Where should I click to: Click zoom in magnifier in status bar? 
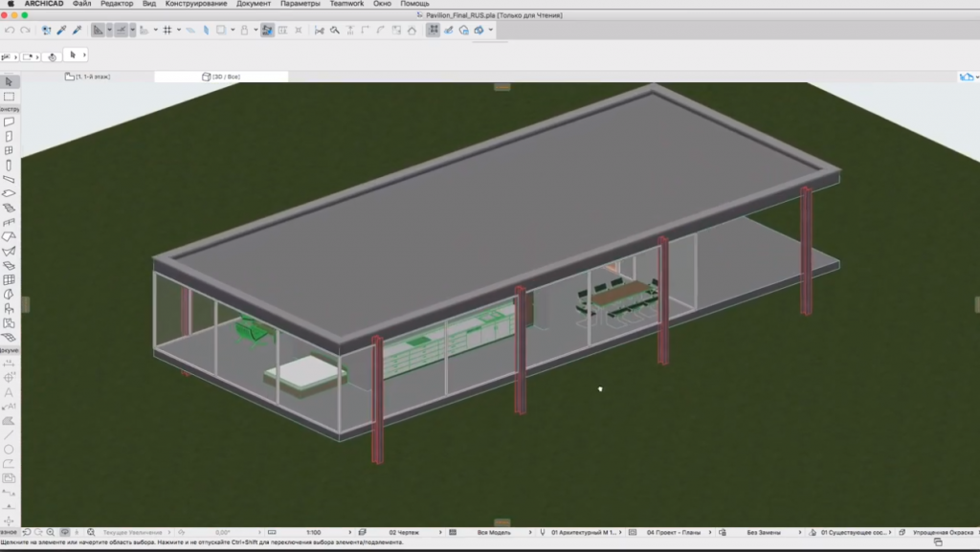[51, 533]
